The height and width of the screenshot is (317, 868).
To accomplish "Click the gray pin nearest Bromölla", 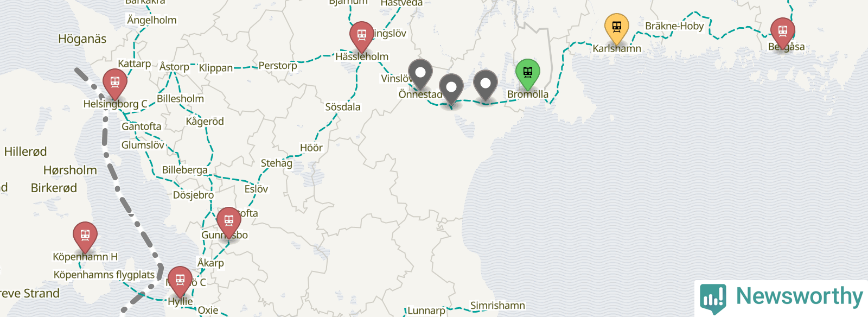I will [x=486, y=85].
